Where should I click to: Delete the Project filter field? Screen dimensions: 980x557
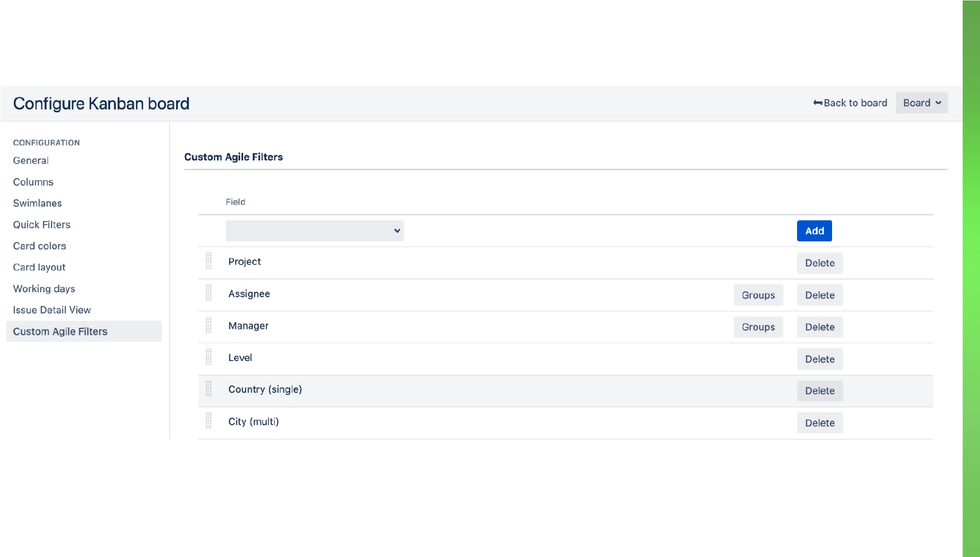pyautogui.click(x=819, y=263)
